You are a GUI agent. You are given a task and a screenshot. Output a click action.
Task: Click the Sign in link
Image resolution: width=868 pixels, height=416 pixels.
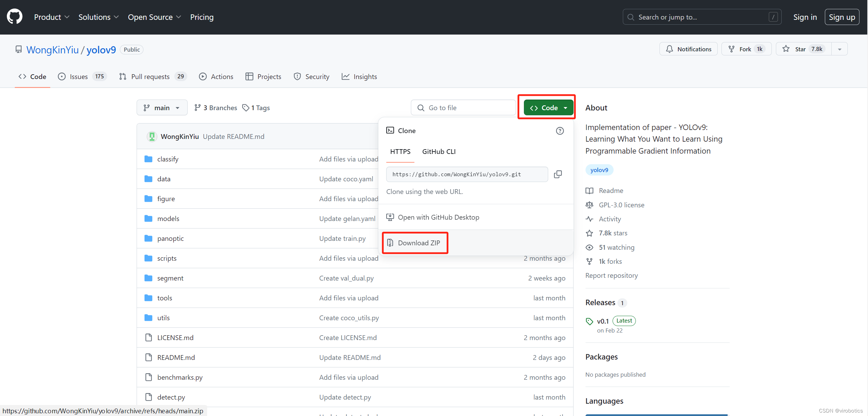tap(805, 17)
